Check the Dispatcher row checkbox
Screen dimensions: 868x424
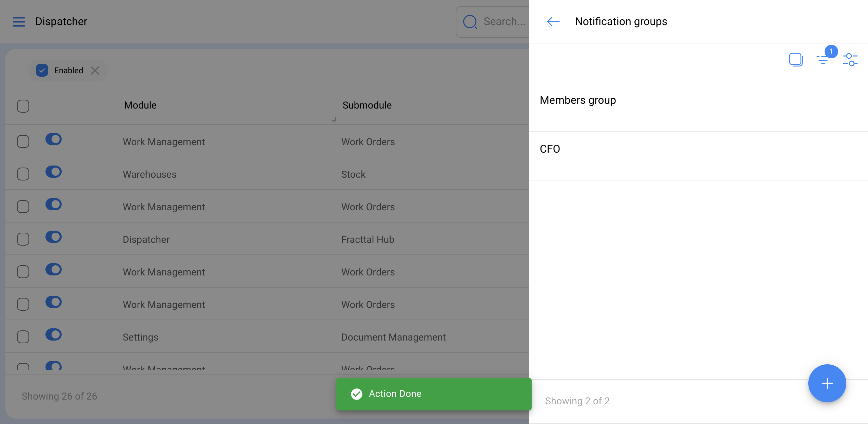(23, 239)
